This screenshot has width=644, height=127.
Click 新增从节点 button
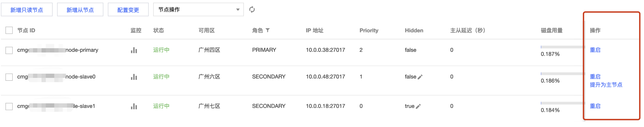pos(80,10)
